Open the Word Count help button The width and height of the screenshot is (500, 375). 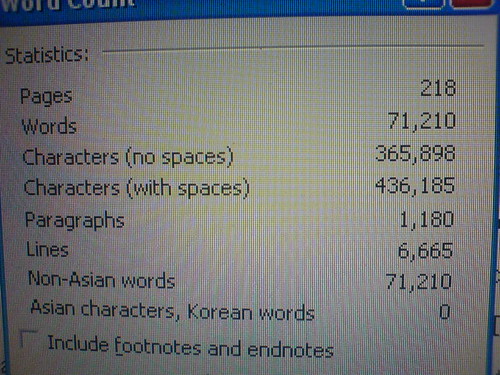click(x=424, y=3)
